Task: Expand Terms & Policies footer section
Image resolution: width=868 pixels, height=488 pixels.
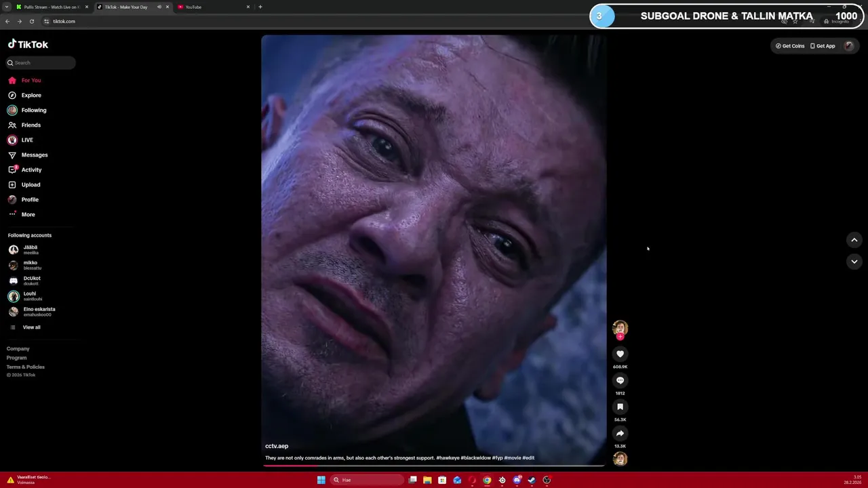Action: 26,367
